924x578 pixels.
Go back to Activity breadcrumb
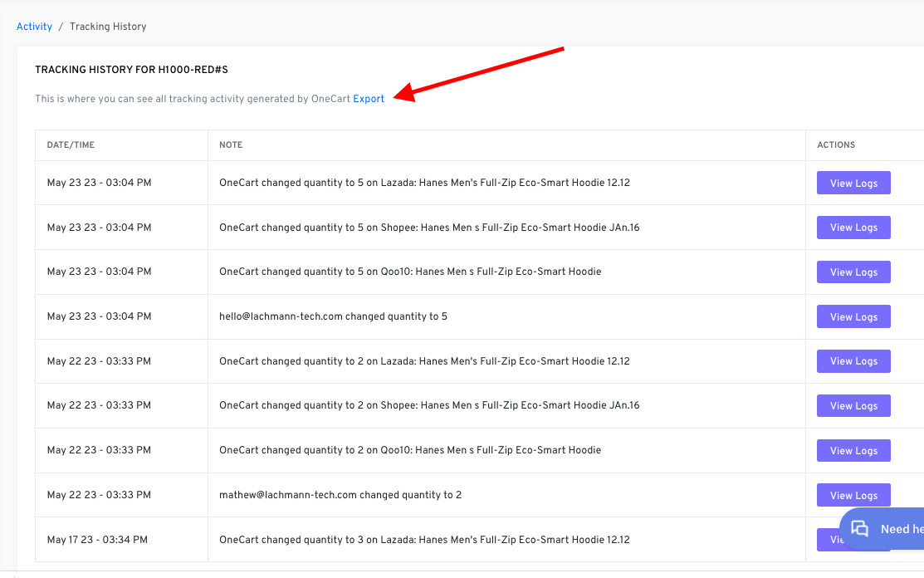tap(34, 27)
